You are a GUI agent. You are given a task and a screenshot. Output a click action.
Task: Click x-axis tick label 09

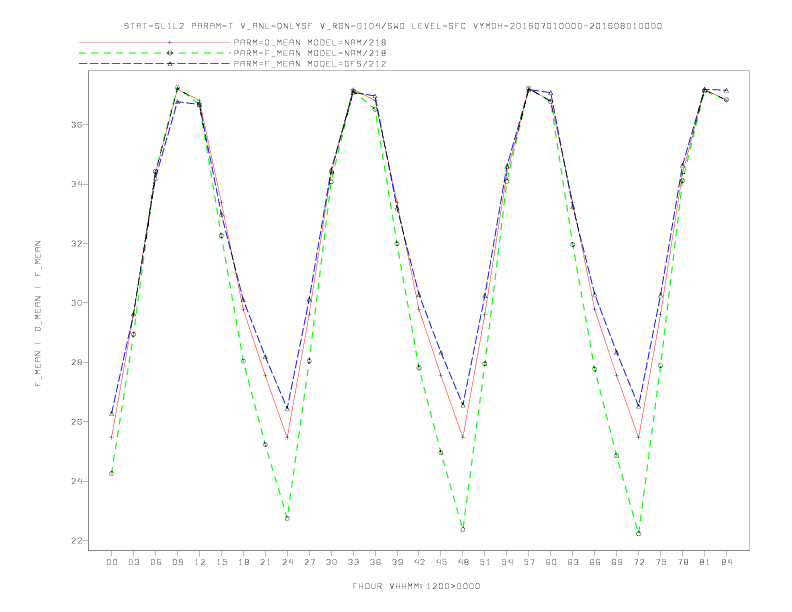click(177, 562)
